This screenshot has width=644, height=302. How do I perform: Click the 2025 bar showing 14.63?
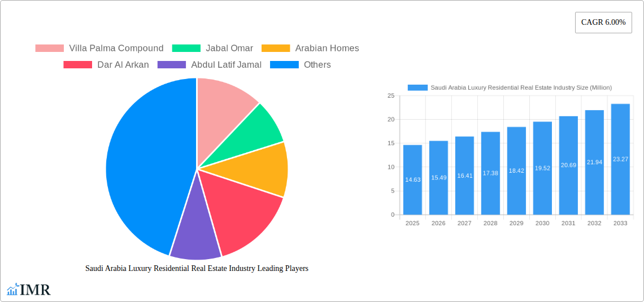tap(412, 181)
